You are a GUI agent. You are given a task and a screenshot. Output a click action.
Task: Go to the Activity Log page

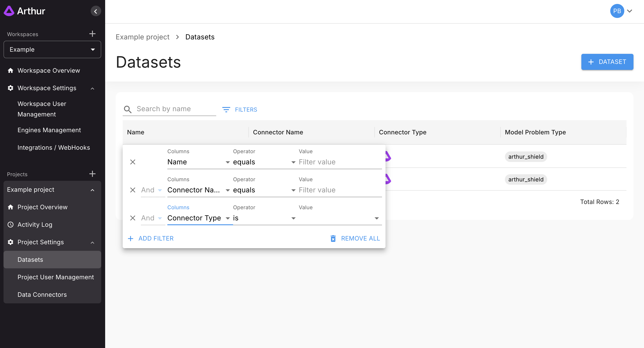35,225
